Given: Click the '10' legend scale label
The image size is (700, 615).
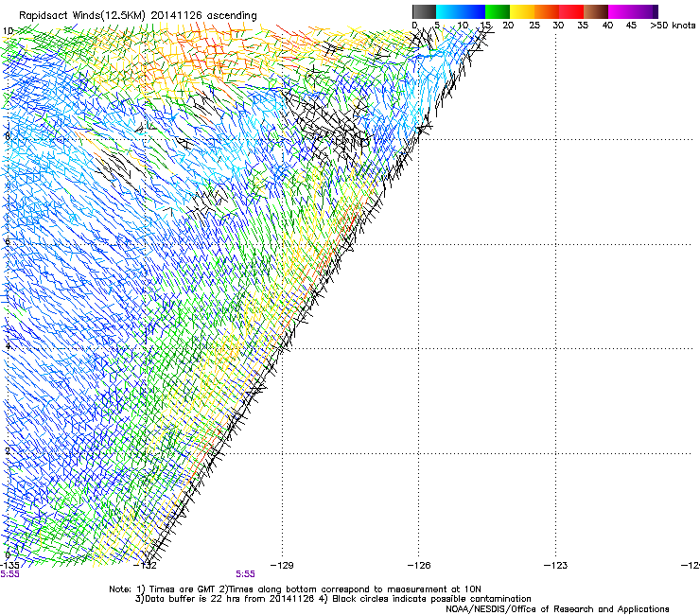Looking at the screenshot, I should pos(463,26).
